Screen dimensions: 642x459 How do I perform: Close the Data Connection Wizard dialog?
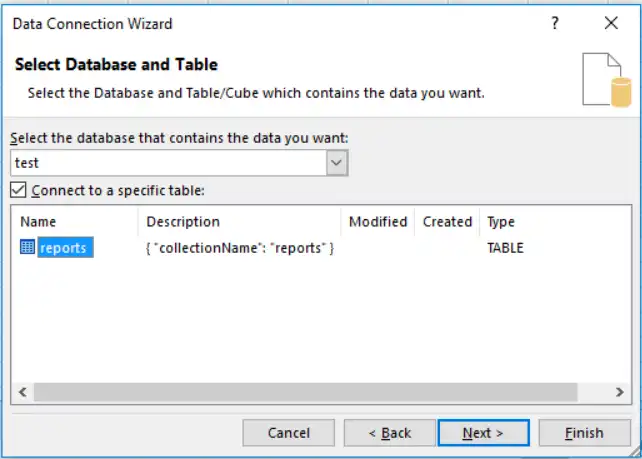(612, 23)
